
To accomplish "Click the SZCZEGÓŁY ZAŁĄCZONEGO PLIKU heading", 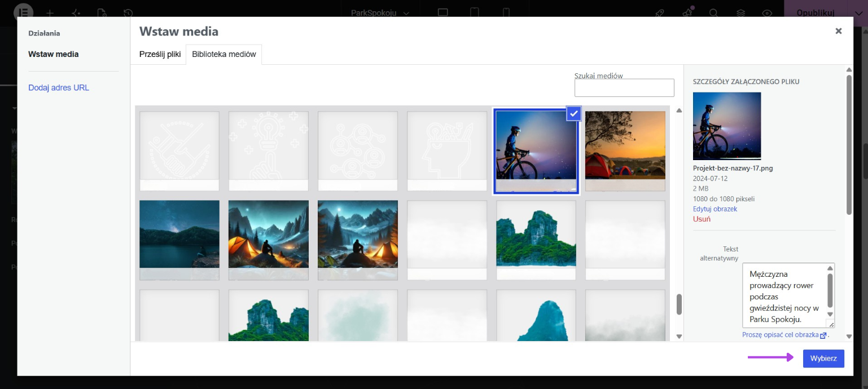I will click(x=746, y=82).
